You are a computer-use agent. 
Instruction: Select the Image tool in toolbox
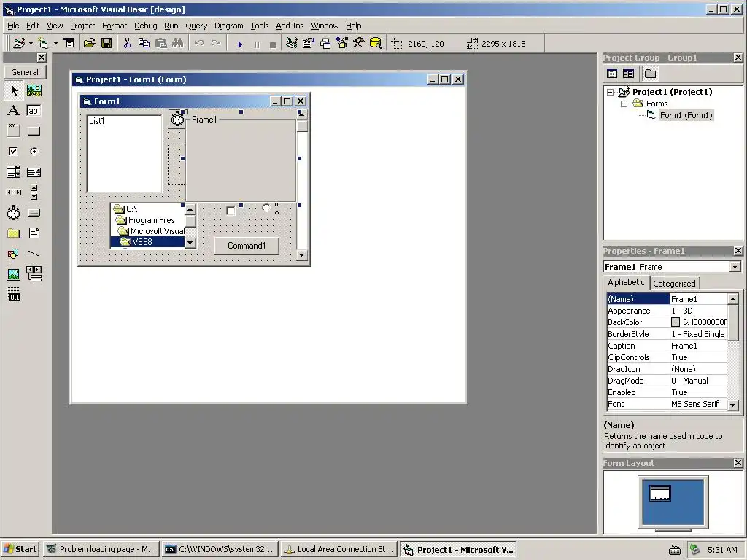click(14, 274)
